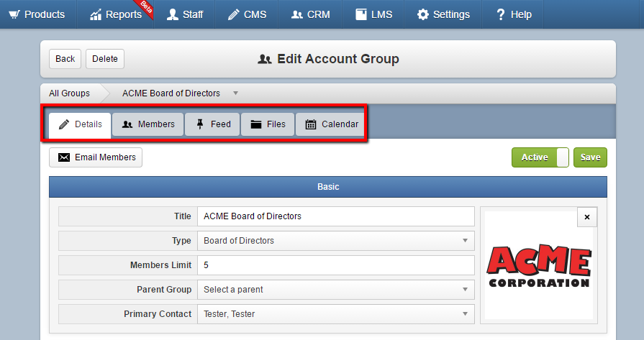Click the chart icon beside Reports

pos(96,15)
